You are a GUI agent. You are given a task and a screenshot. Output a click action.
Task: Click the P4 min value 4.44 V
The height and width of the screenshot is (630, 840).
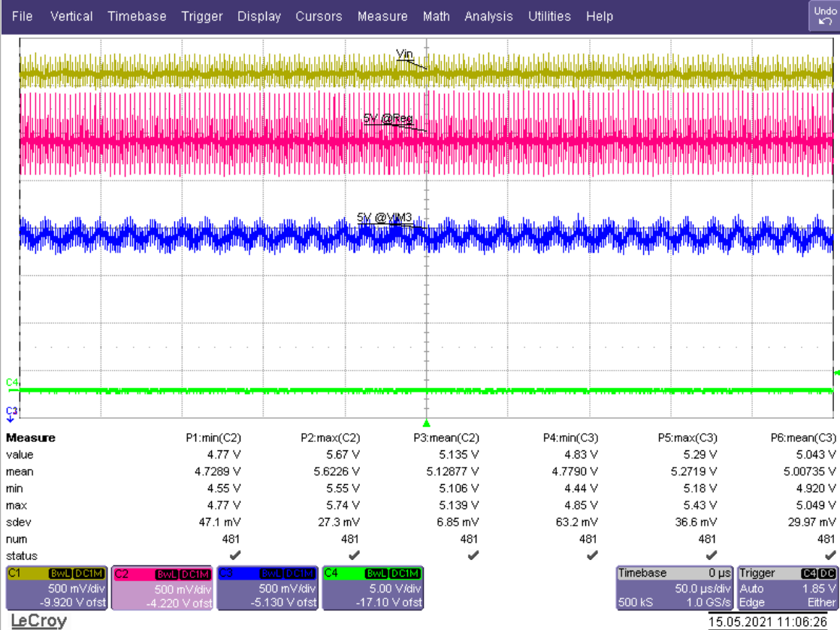pos(581,489)
